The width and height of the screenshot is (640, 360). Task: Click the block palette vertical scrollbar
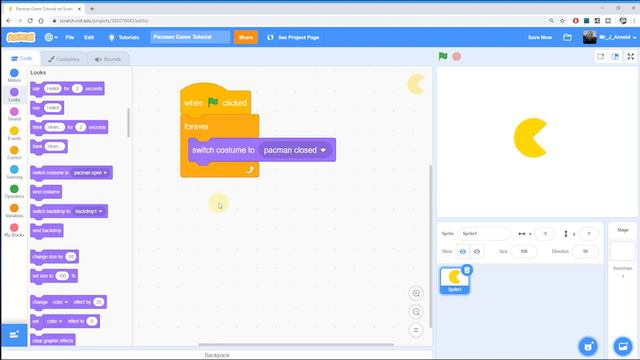pos(129,122)
